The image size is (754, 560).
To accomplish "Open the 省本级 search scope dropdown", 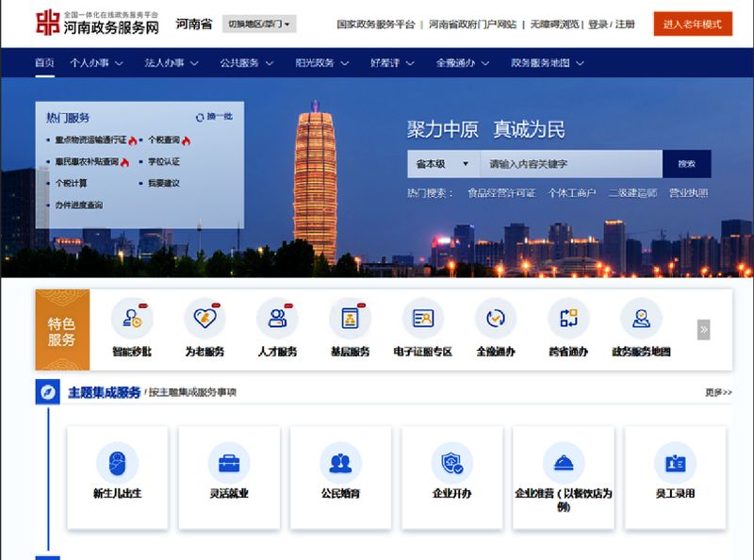I will [x=443, y=164].
